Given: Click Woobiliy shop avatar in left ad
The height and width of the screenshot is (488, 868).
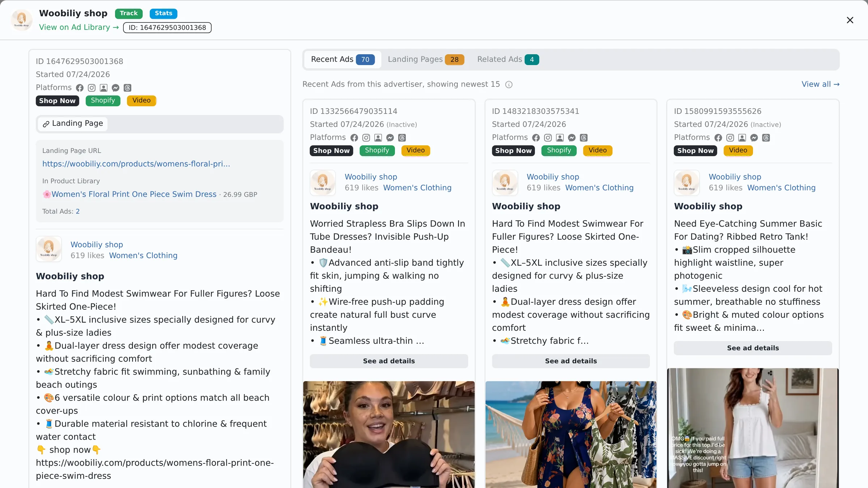Looking at the screenshot, I should (49, 249).
